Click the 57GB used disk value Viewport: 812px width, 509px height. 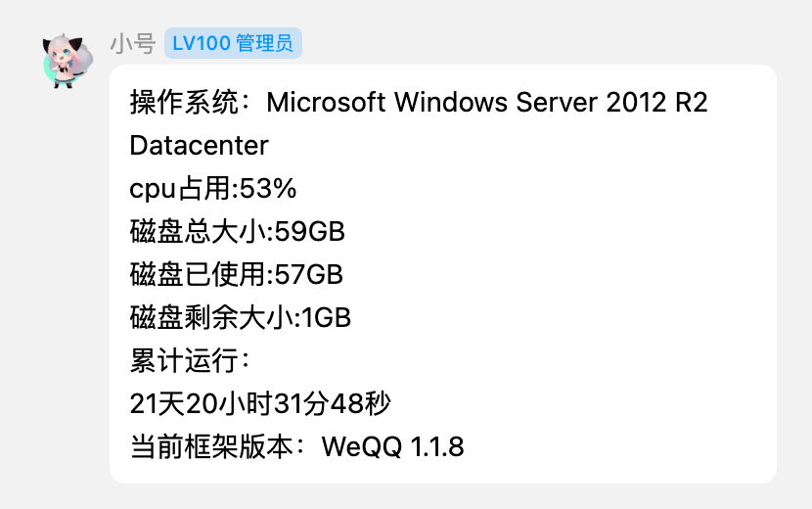coord(309,275)
